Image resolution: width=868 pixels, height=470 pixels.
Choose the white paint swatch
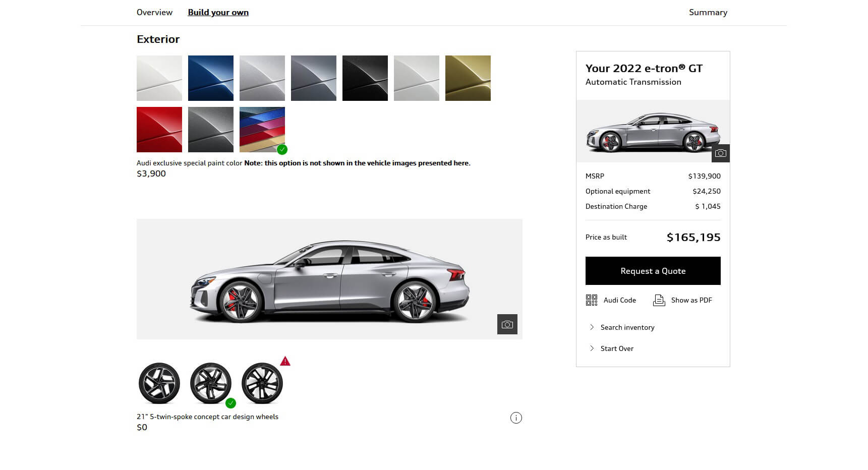coord(159,78)
